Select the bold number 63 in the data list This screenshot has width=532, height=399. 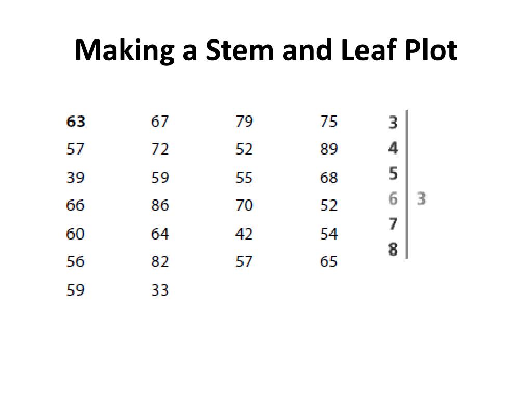point(75,122)
